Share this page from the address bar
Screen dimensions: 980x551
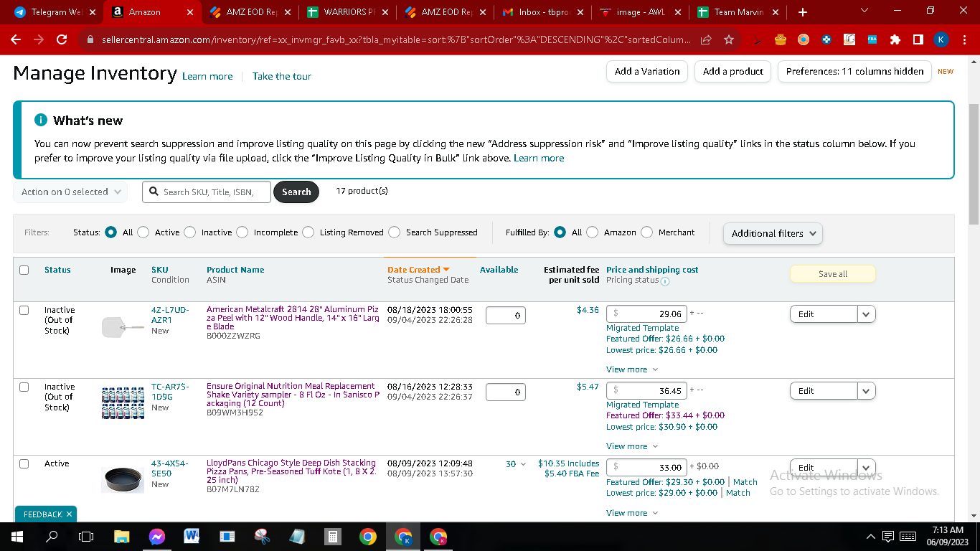707,40
